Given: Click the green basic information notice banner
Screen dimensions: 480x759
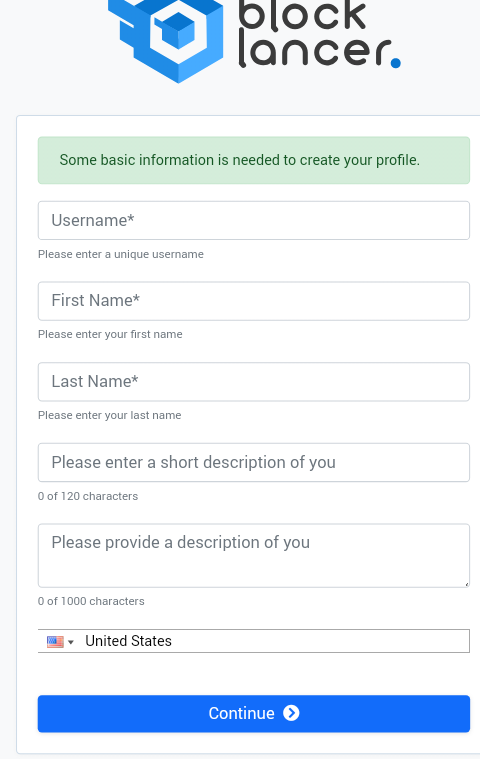Looking at the screenshot, I should pyautogui.click(x=254, y=160).
